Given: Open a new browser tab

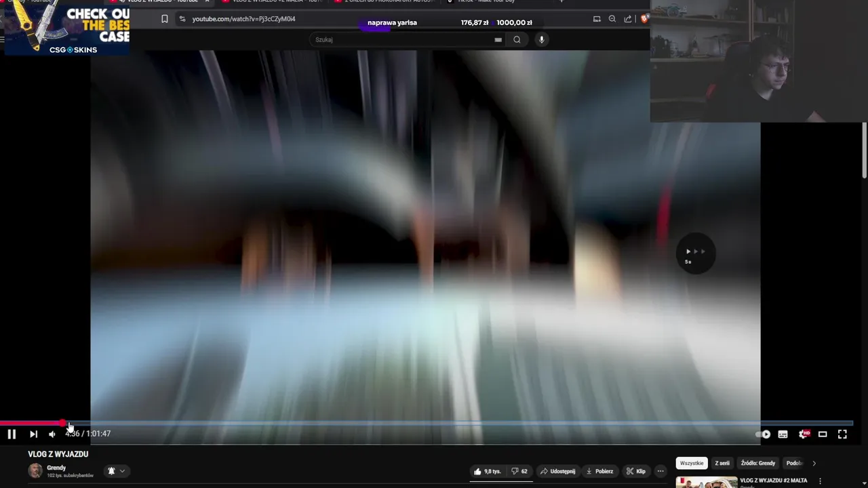Looking at the screenshot, I should tap(561, 2).
